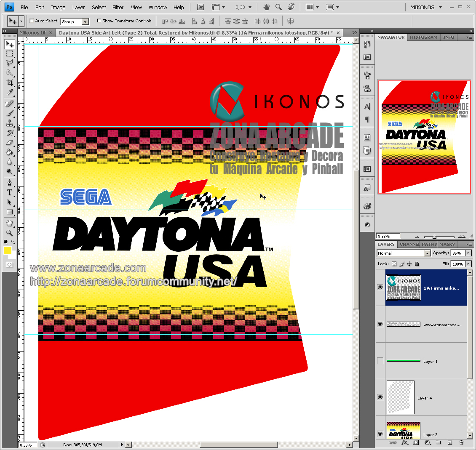Viewport: 476px width, 450px height.
Task: Select the Move tool in toolbox
Action: pyautogui.click(x=10, y=44)
